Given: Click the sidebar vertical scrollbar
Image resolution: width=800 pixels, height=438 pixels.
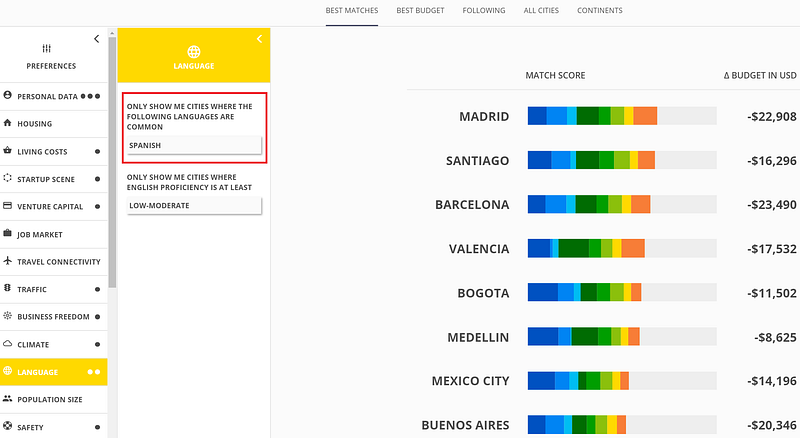Looking at the screenshot, I should point(112,162).
